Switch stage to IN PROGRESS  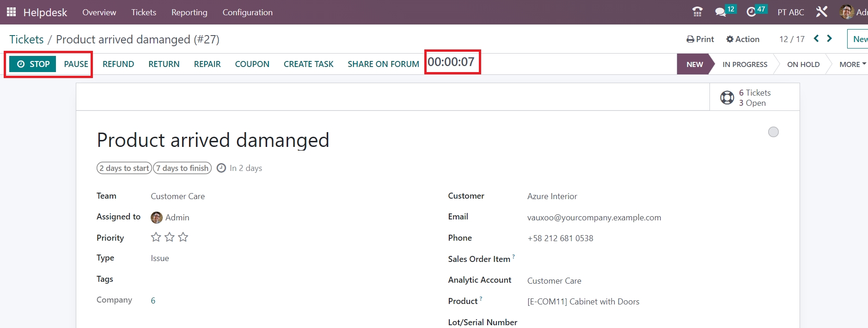pos(745,64)
